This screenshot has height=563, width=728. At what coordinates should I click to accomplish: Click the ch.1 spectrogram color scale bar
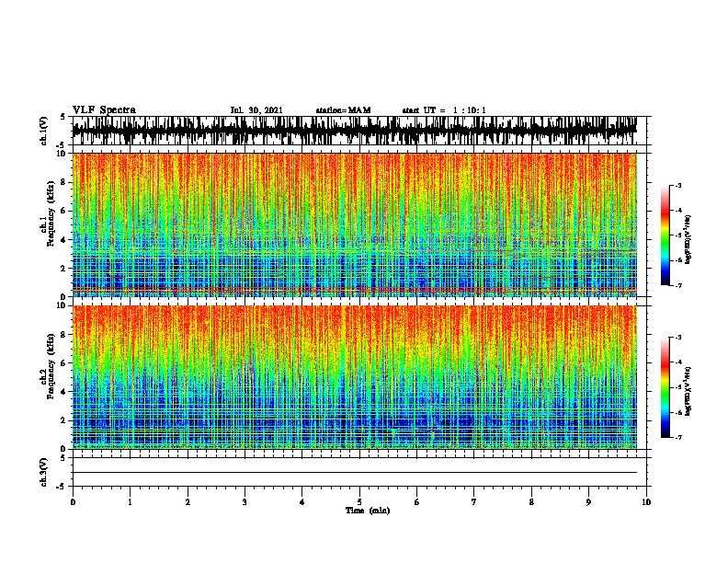tap(665, 236)
